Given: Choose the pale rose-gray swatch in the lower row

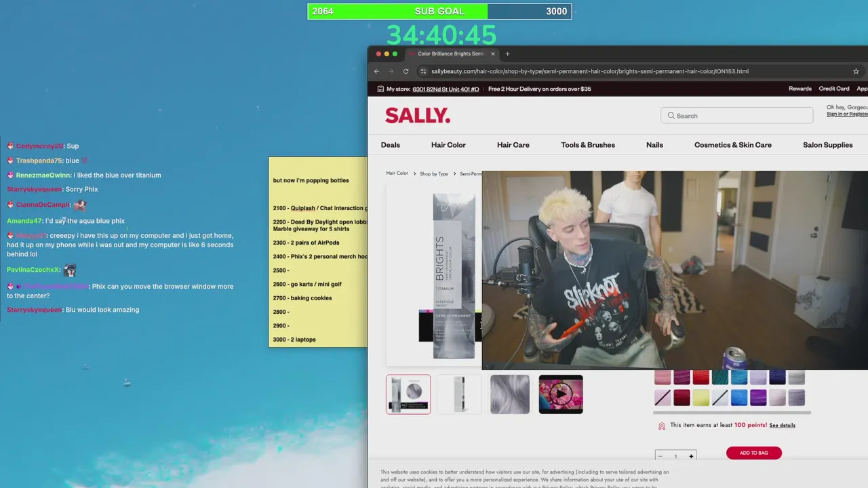Looking at the screenshot, I should click(777, 397).
